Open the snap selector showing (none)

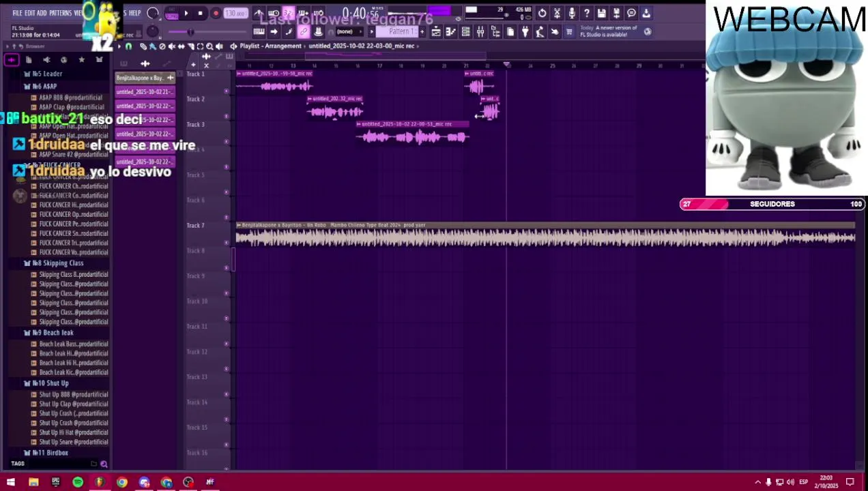pos(348,31)
